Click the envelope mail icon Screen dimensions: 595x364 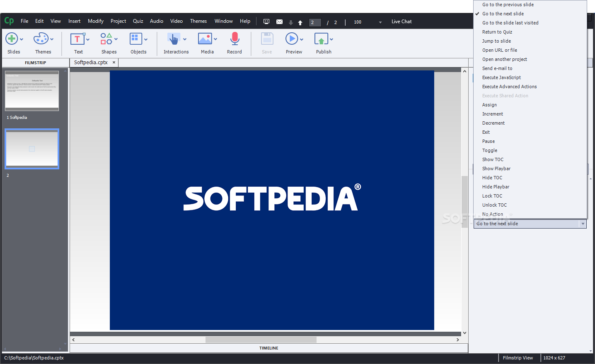click(280, 22)
